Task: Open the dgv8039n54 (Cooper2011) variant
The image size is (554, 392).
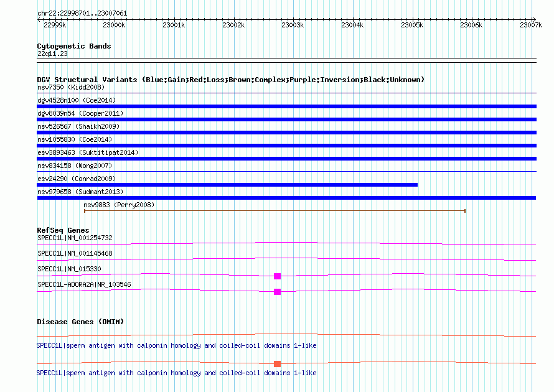Action: [x=80, y=113]
